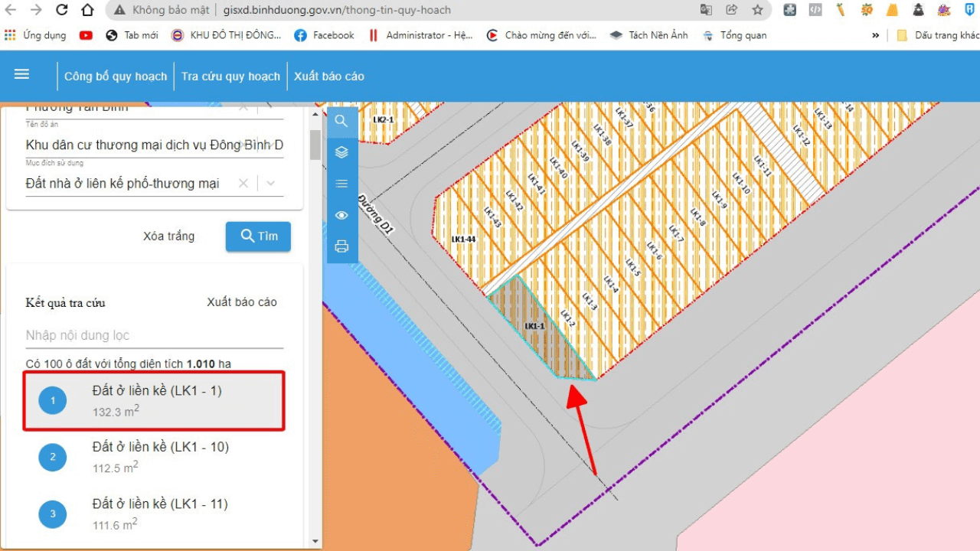Bookmark this page with the star icon
The height and width of the screenshot is (551, 980).
757,10
